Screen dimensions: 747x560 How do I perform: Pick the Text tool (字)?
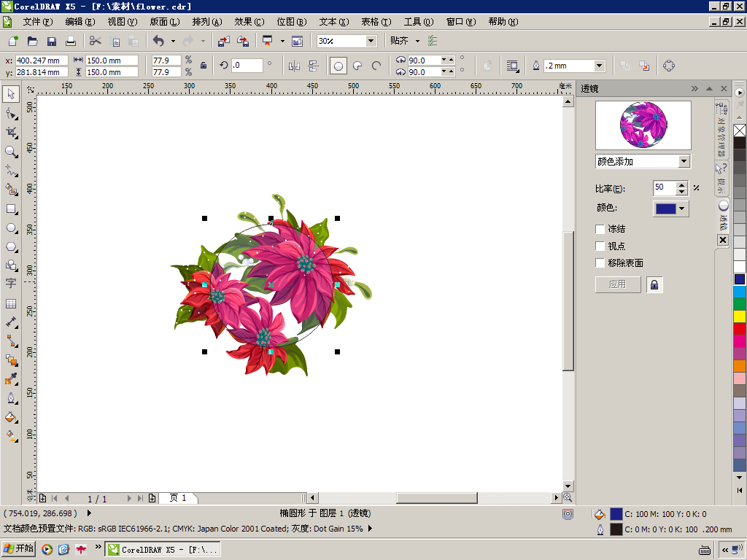pyautogui.click(x=11, y=284)
